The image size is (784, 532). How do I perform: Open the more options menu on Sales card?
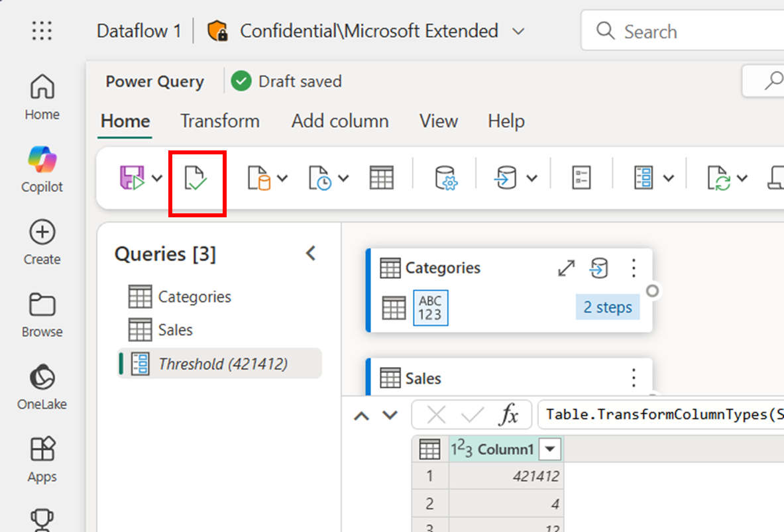pyautogui.click(x=634, y=378)
